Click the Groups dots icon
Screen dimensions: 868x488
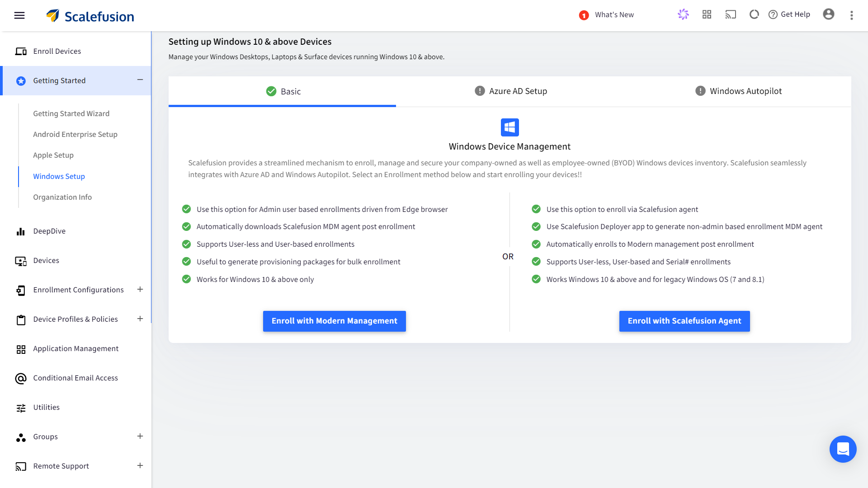point(21,437)
